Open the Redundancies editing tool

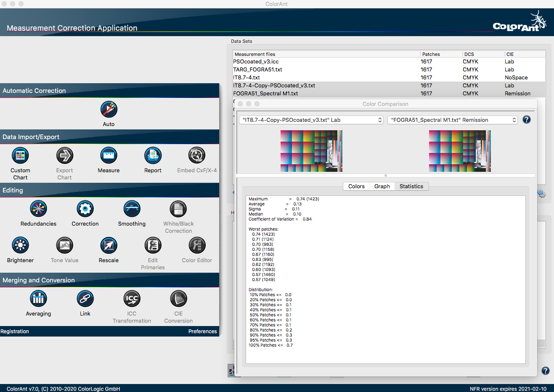click(x=38, y=209)
